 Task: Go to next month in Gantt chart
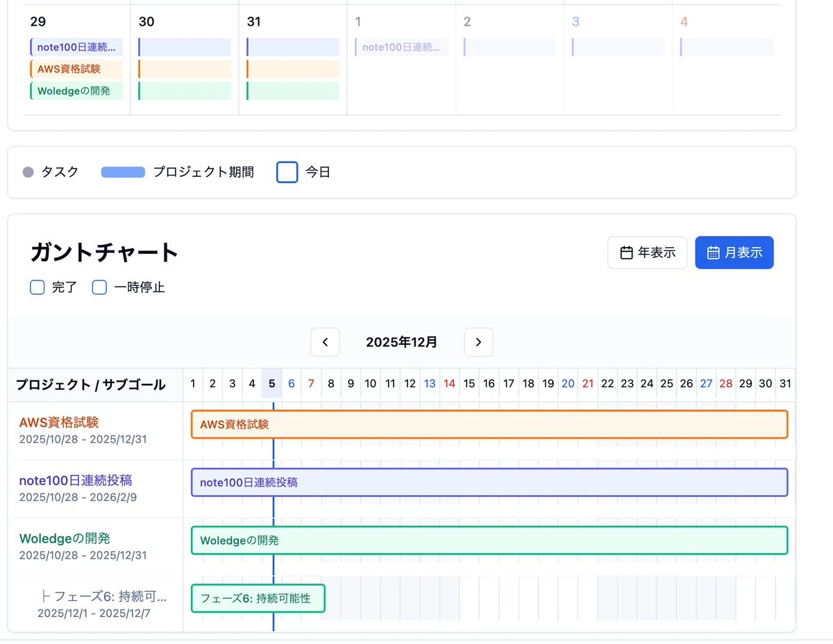(478, 342)
